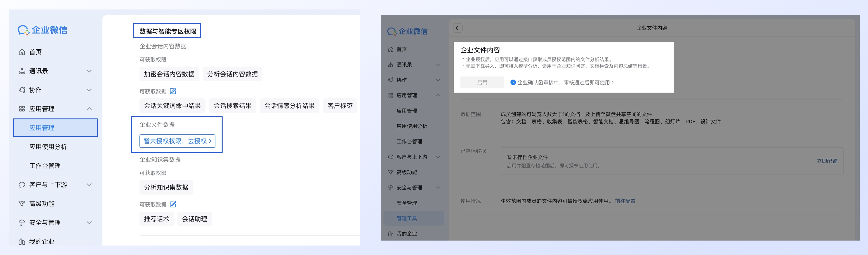Open 安全管理 in right panel sidebar
Screen dimensions: 868x255
(x=407, y=203)
